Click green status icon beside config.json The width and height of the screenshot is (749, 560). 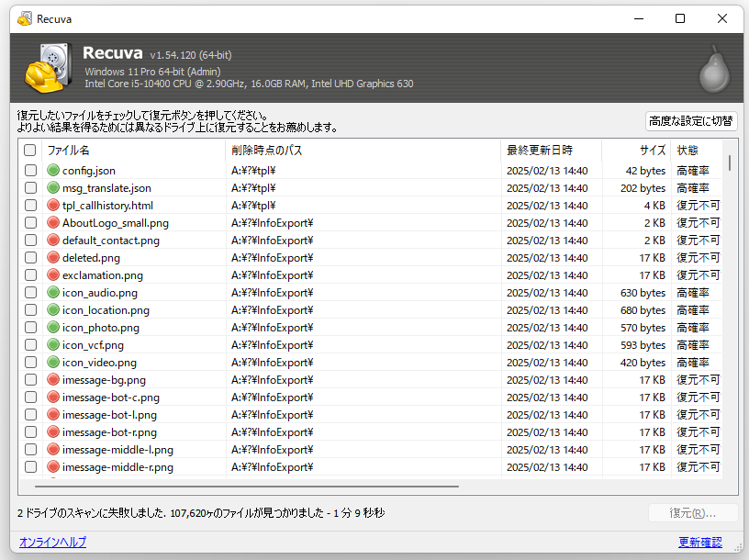click(53, 171)
